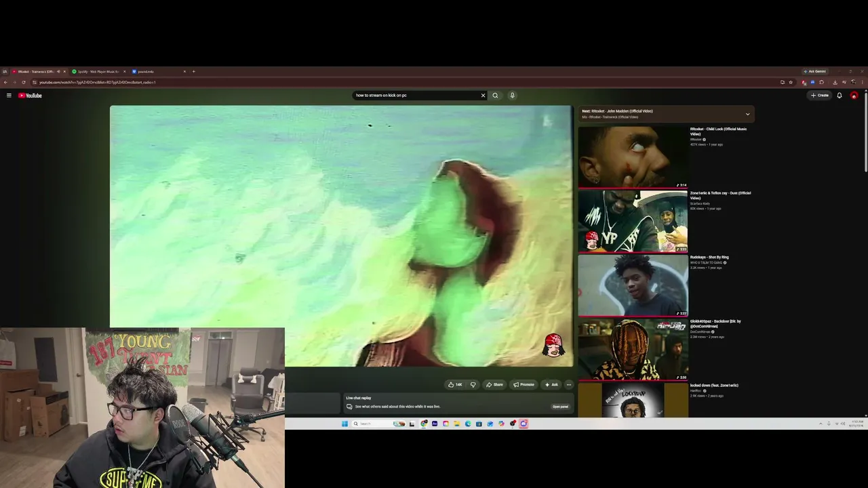
Task: Open Google Chrome from the taskbar
Action: 424,424
